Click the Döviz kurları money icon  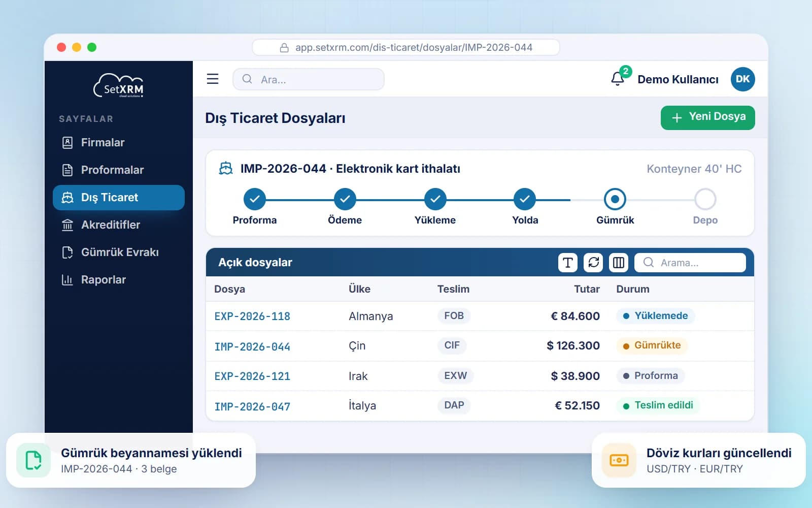(x=619, y=460)
